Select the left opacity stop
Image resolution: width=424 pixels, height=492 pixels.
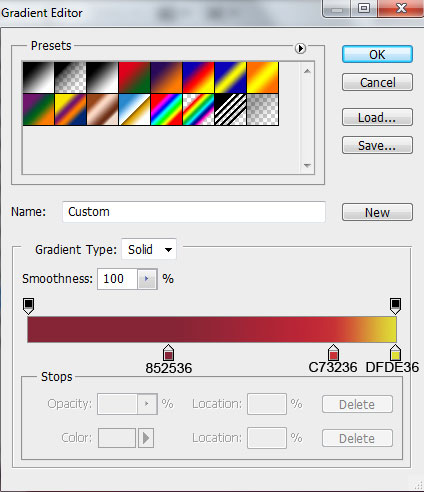29,306
